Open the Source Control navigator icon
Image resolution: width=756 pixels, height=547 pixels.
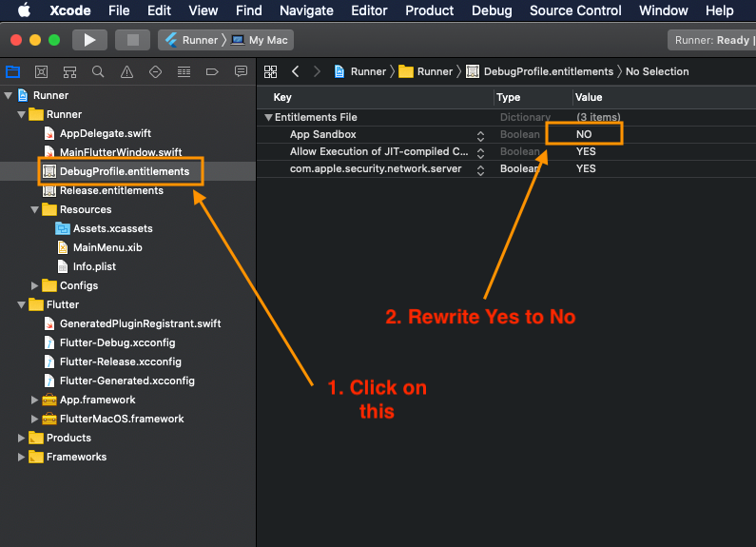coord(42,72)
